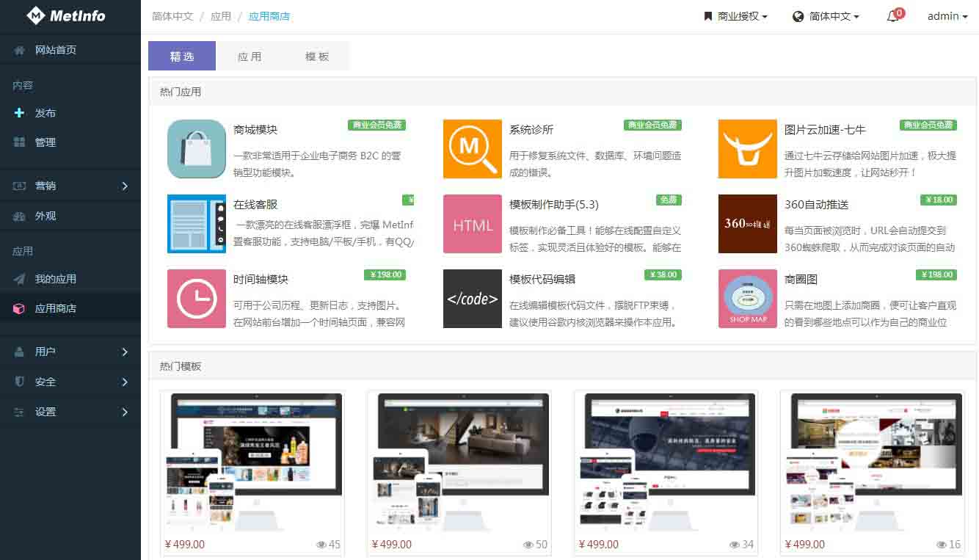979x560 pixels.
Task: Expand the 安全 sidebar section
Action: pos(70,382)
